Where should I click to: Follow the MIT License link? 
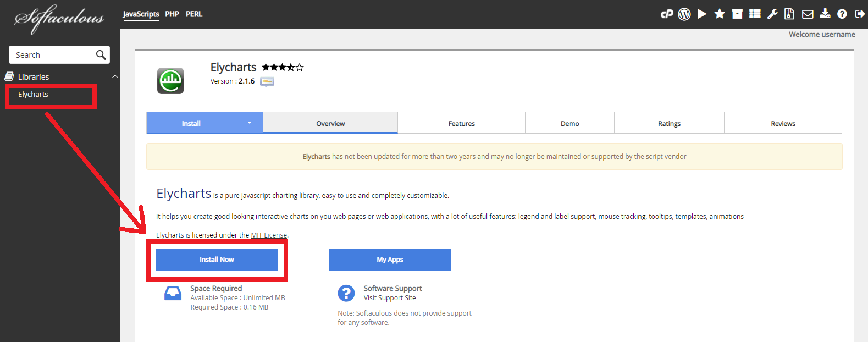click(x=269, y=235)
